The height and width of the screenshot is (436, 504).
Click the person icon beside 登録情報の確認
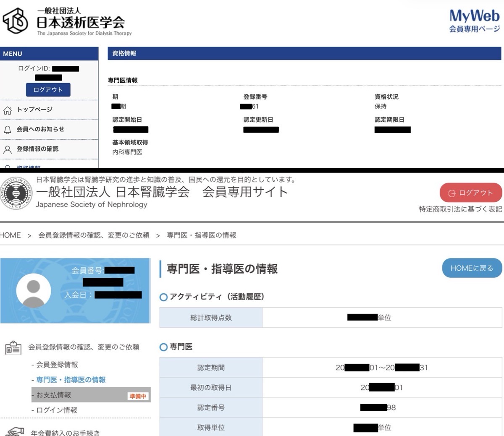tap(7, 149)
